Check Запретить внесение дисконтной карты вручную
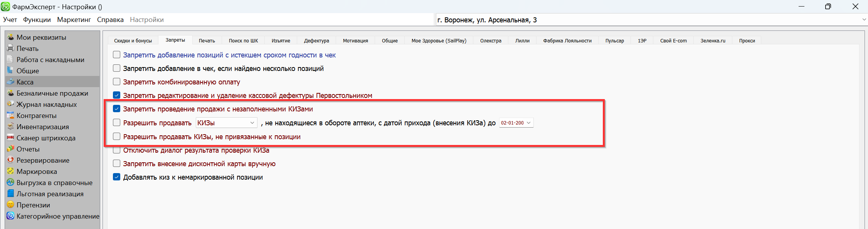Viewport: 868px width, 229px height. pos(116,163)
